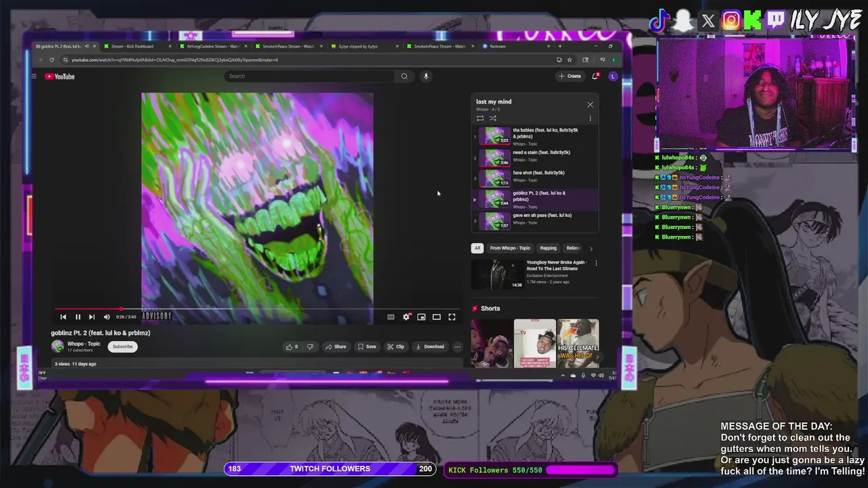Dislike the video
The width and height of the screenshot is (868, 488).
(x=310, y=346)
